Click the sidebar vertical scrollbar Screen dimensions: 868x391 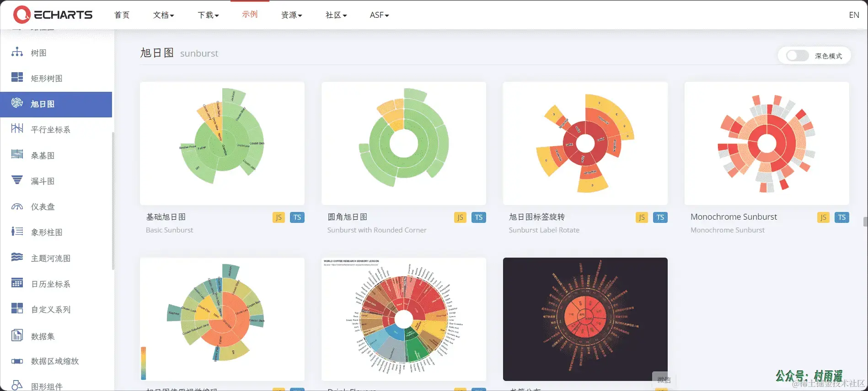pos(113,201)
